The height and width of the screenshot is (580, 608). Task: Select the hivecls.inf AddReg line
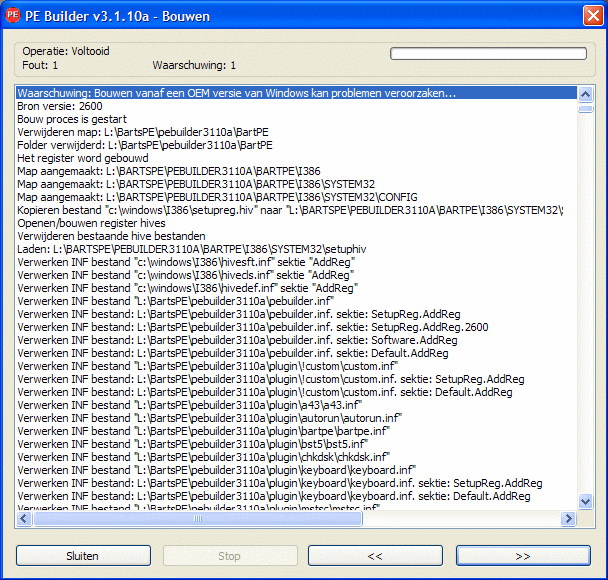point(297,275)
